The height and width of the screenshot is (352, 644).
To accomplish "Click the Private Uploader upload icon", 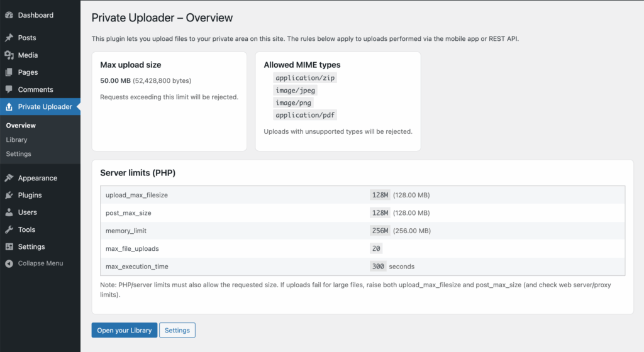I will (9, 107).
